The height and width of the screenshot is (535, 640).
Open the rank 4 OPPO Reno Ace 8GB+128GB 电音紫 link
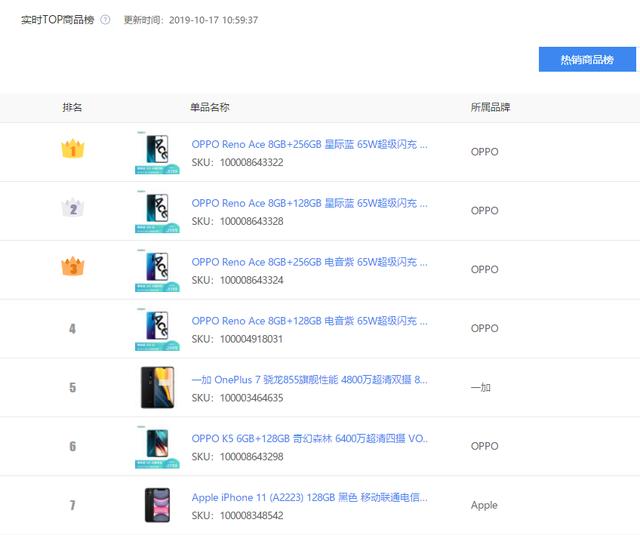point(309,321)
